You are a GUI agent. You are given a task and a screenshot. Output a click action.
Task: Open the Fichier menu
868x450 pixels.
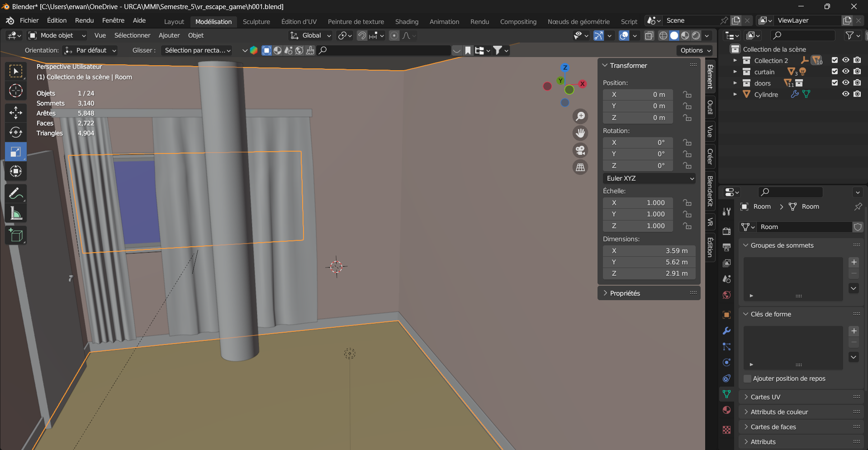[x=29, y=20]
